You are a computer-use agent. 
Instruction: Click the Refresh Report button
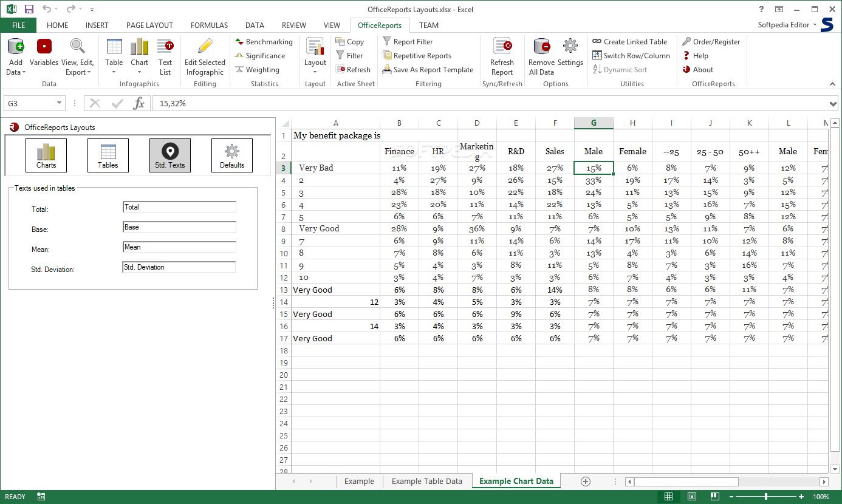(x=502, y=56)
